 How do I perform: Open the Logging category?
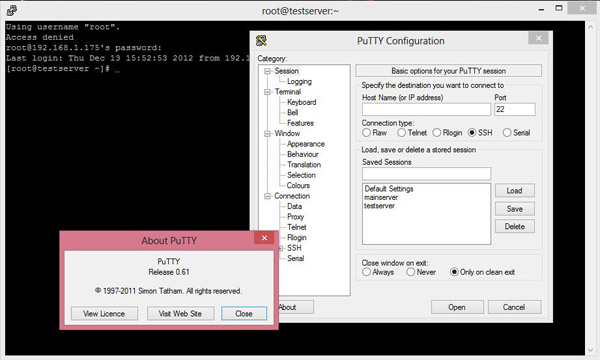(299, 81)
